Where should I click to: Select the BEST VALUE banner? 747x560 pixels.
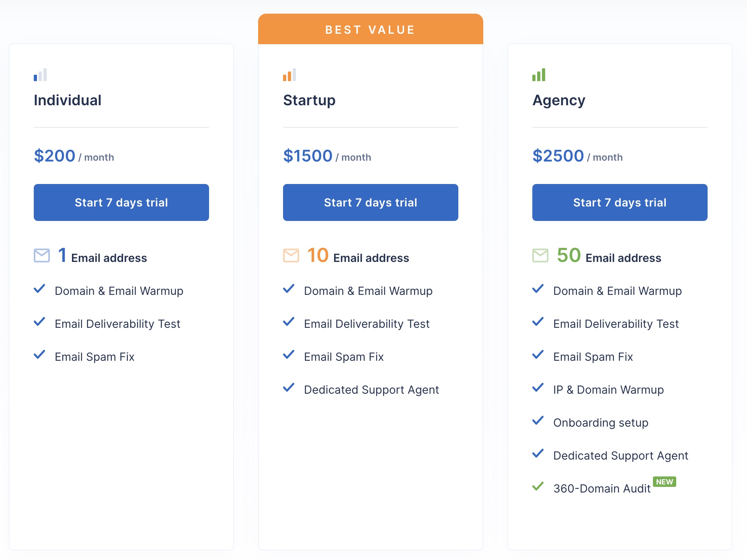pyautogui.click(x=371, y=29)
